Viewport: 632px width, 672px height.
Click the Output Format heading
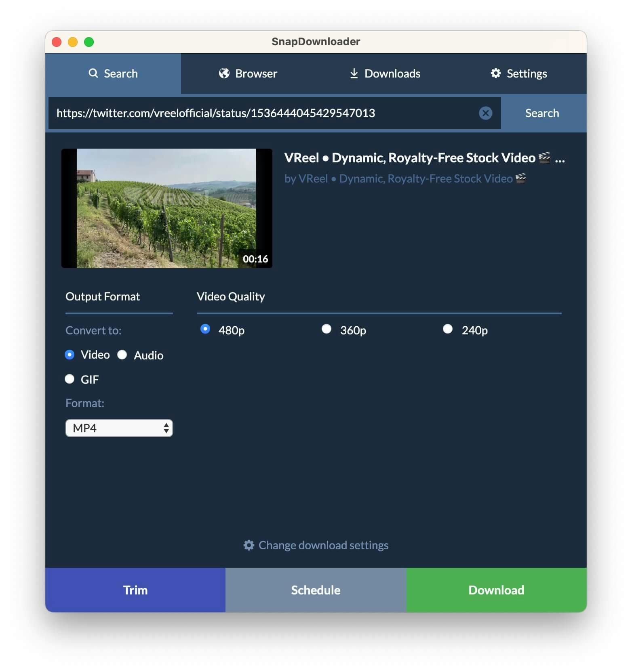pos(103,296)
